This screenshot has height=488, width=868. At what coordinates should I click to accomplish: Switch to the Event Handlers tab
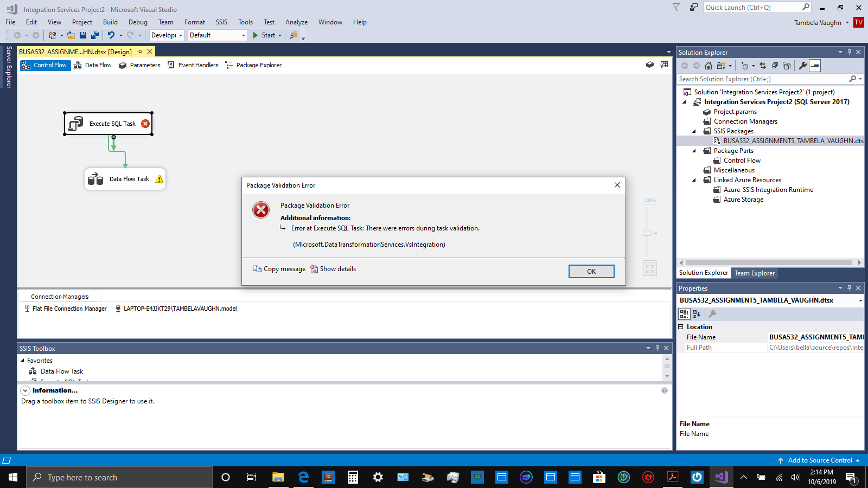tap(193, 65)
